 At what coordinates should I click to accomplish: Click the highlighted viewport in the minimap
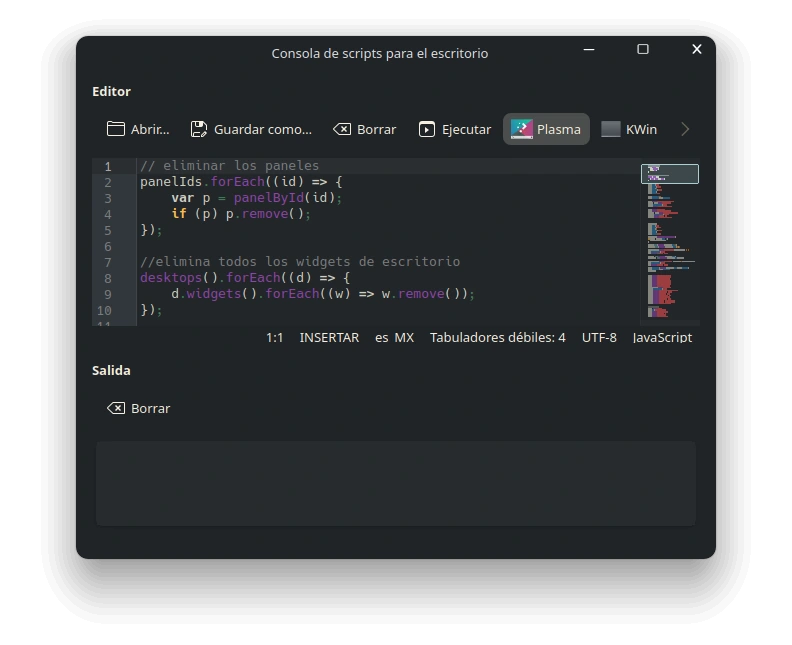pos(670,174)
